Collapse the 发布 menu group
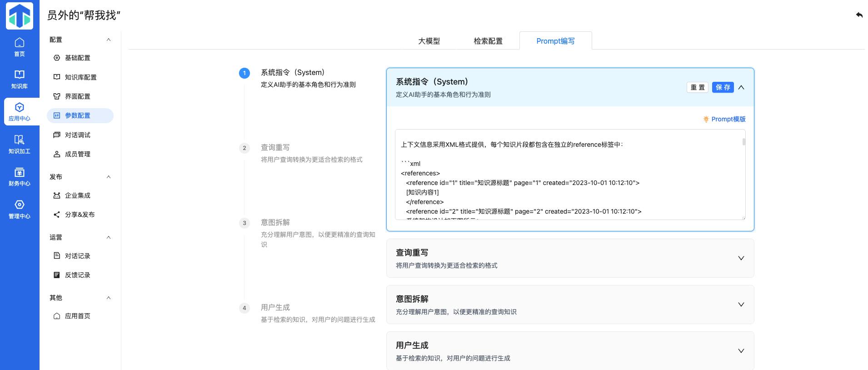Screen dimensions: 868x370 (109, 177)
